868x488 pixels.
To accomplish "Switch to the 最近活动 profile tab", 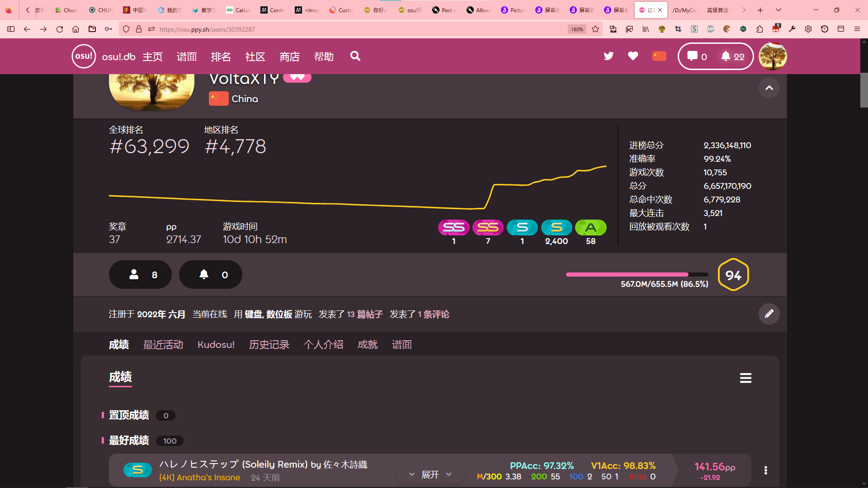I will pyautogui.click(x=163, y=345).
